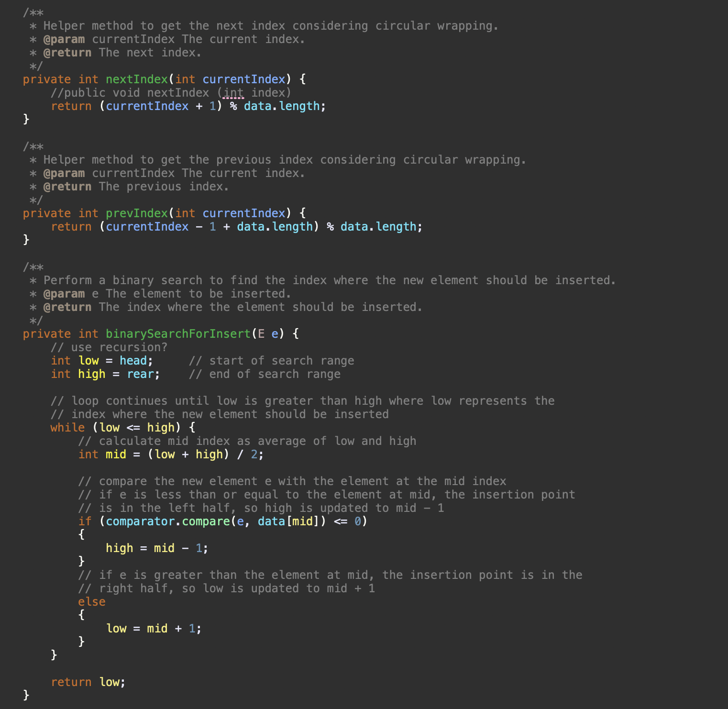Click the return low statement

pos(88,682)
